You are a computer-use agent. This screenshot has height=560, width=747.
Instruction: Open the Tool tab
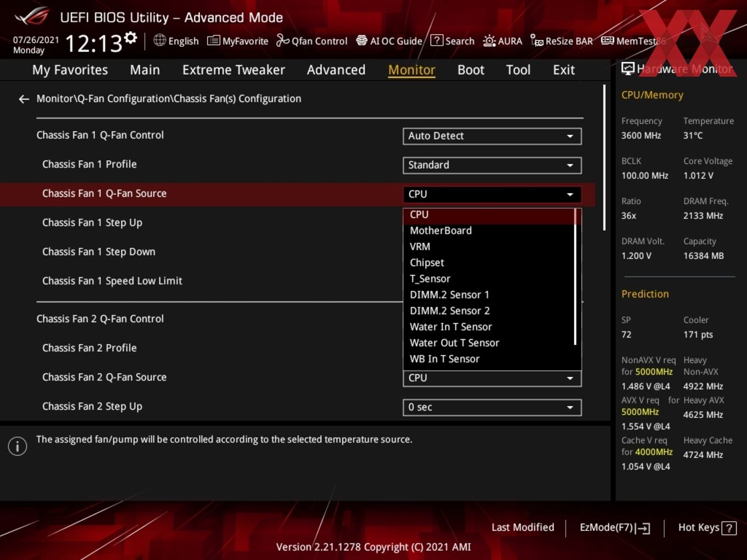519,70
